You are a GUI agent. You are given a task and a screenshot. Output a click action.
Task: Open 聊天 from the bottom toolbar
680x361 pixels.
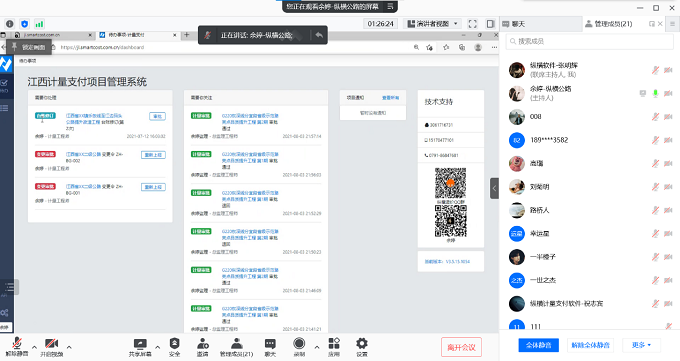(270, 347)
